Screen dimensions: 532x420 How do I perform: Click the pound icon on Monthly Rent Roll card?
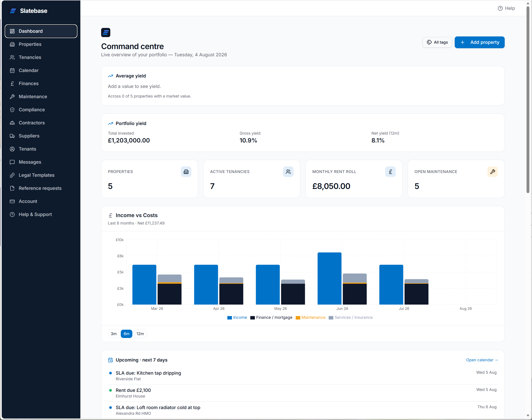click(390, 172)
